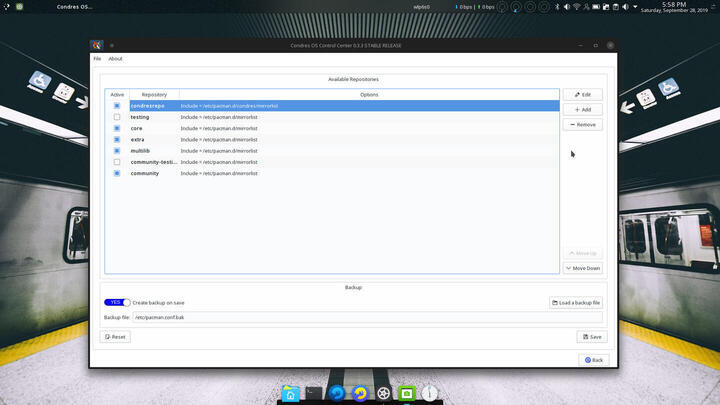The height and width of the screenshot is (405, 720).
Task: Open the File menu
Action: coord(97,59)
